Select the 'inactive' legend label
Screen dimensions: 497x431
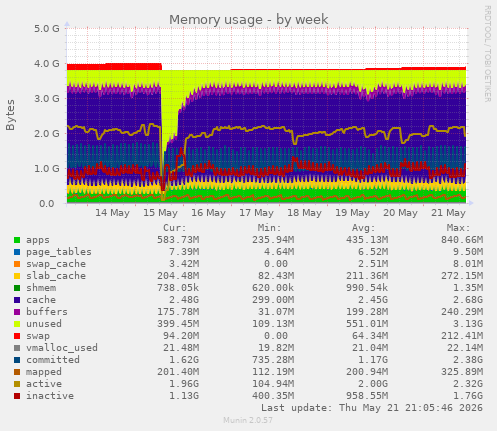coord(50,396)
